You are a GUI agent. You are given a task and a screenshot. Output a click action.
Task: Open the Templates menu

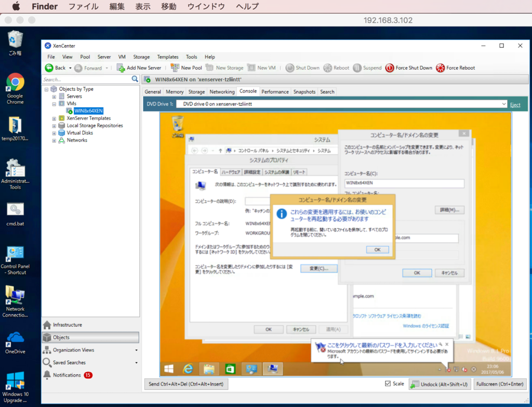[x=168, y=57]
